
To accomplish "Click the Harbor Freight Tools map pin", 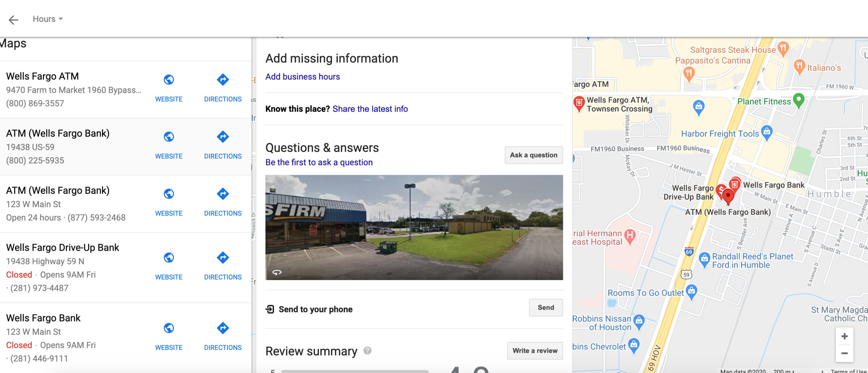I will click(767, 133).
